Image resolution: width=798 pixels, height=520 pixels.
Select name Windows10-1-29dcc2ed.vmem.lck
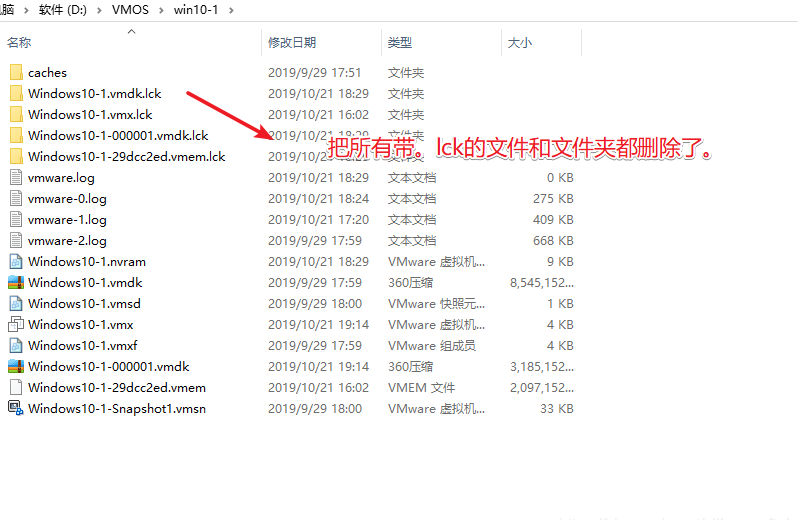[x=127, y=156]
